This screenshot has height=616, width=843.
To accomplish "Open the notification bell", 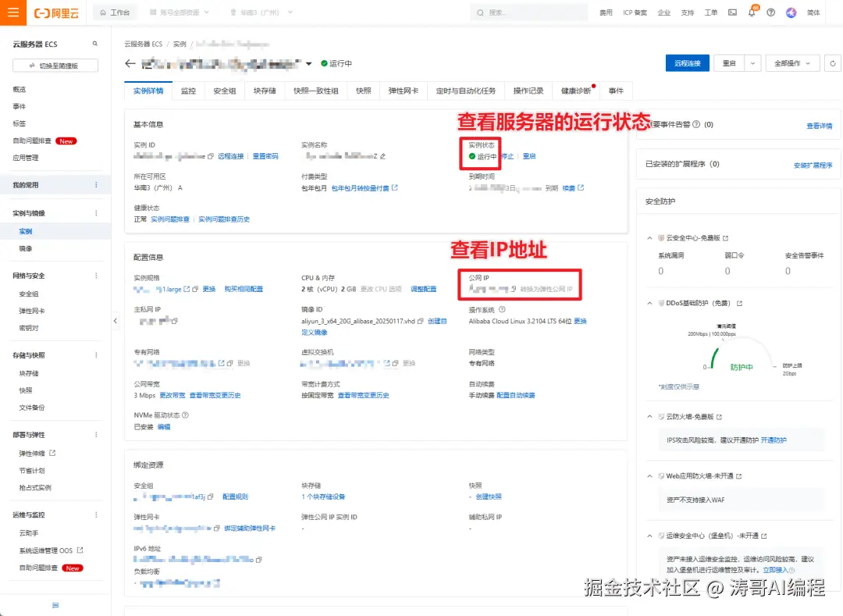I will (x=752, y=12).
